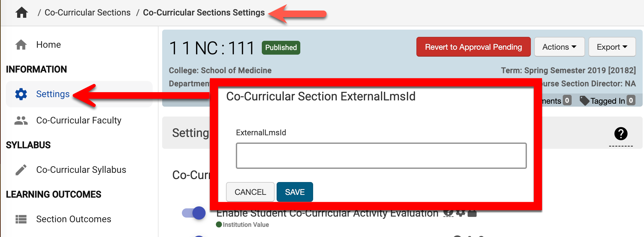Click Revert to Approval Pending button

point(473,47)
